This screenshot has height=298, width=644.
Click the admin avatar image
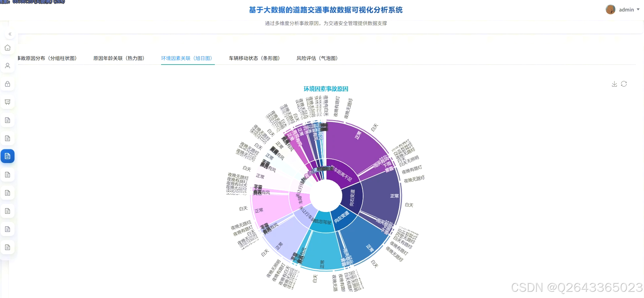610,10
